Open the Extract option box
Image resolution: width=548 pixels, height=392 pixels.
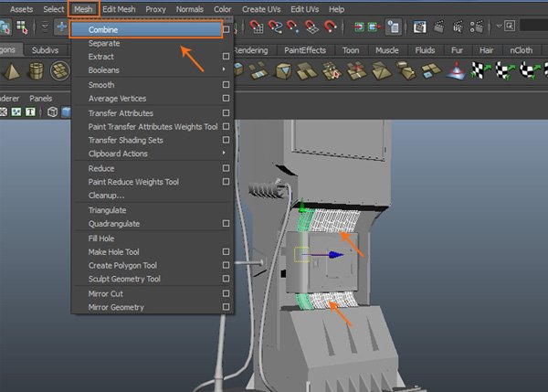[227, 57]
